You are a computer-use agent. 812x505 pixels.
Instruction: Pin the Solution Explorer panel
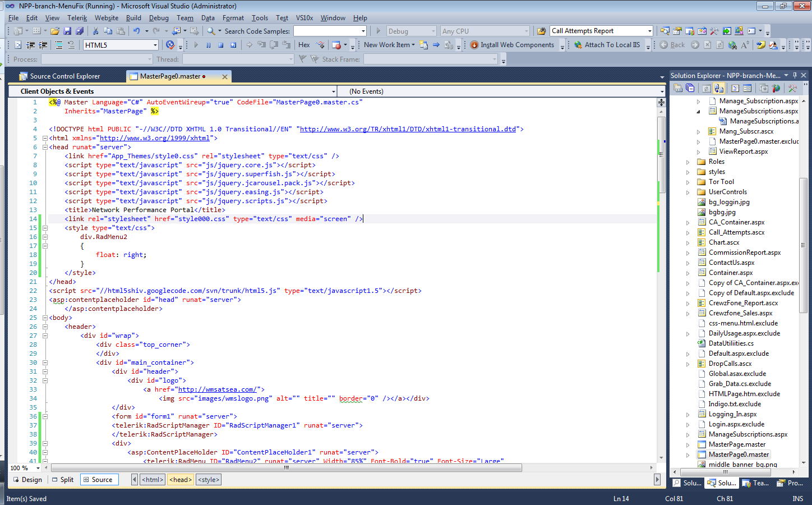pos(795,75)
